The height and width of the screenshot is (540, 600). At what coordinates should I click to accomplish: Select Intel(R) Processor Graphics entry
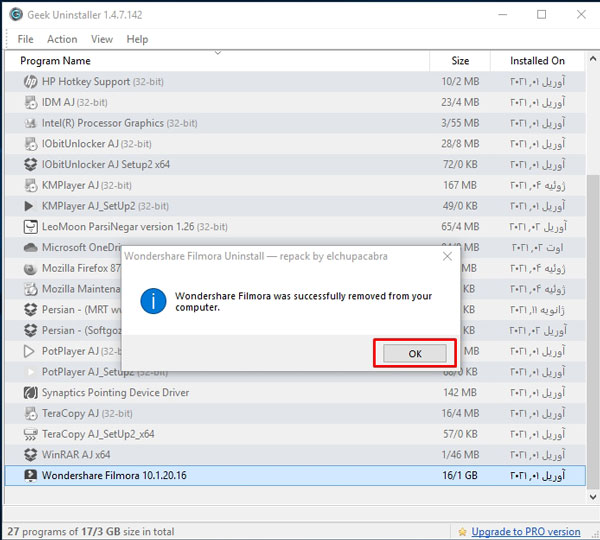tap(120, 123)
